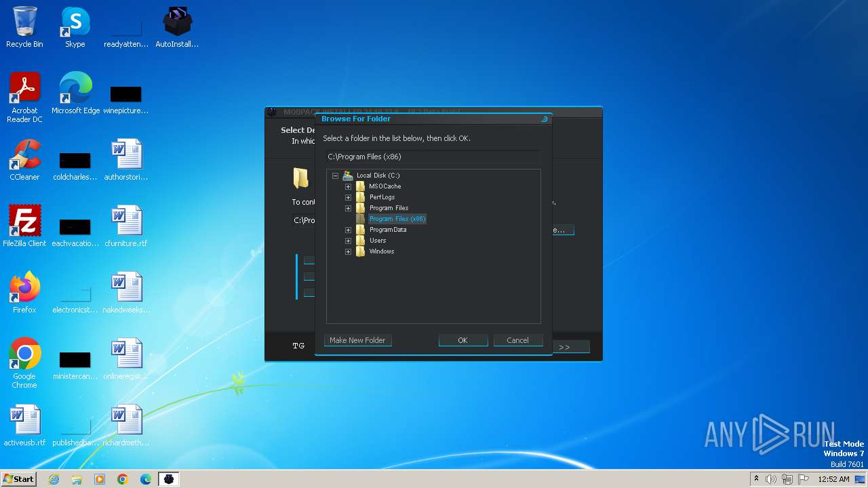
Task: Show hidden system tray icons
Action: tap(756, 479)
